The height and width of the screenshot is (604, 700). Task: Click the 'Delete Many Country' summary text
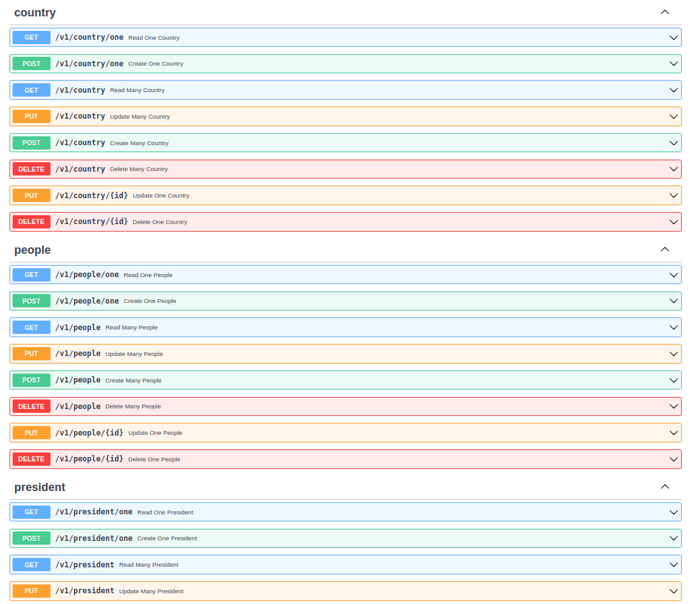pos(139,169)
